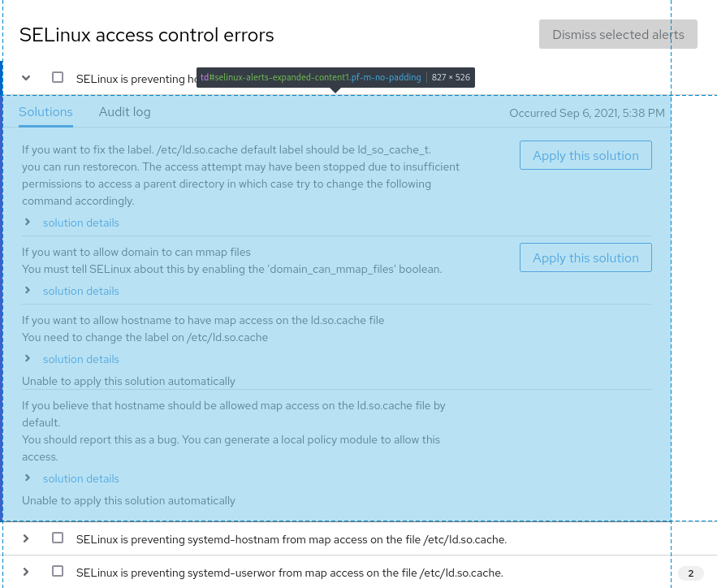This screenshot has width=717, height=588.
Task: Check the systemd-hostnam alert checkbox
Action: [57, 538]
